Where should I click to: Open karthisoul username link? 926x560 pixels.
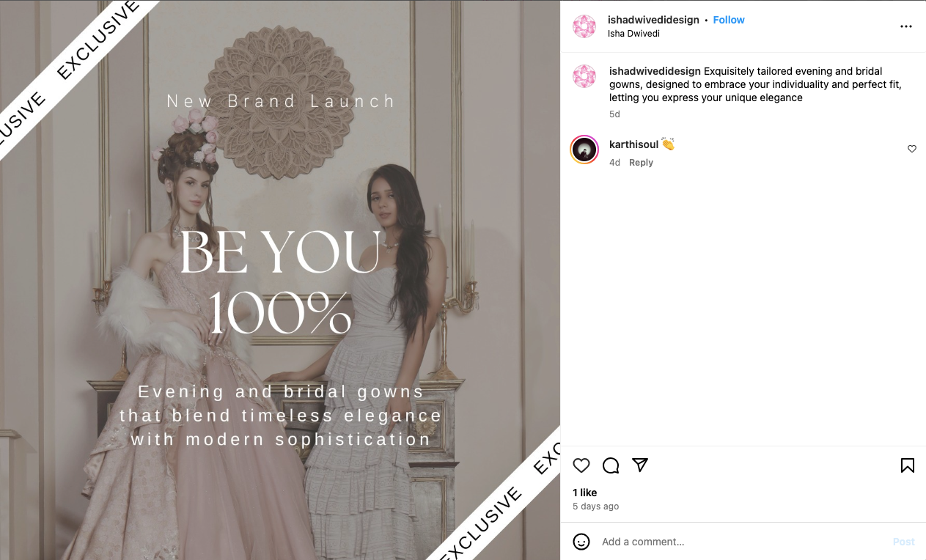click(x=633, y=144)
